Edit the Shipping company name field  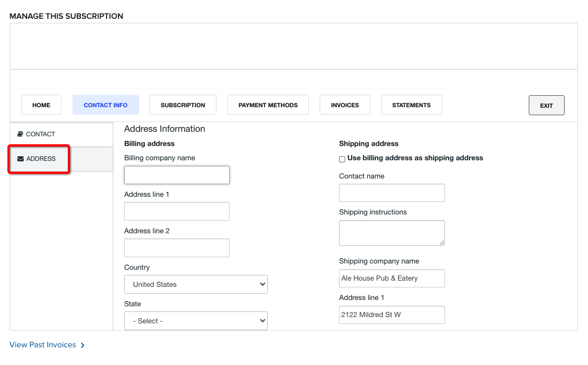click(x=392, y=278)
